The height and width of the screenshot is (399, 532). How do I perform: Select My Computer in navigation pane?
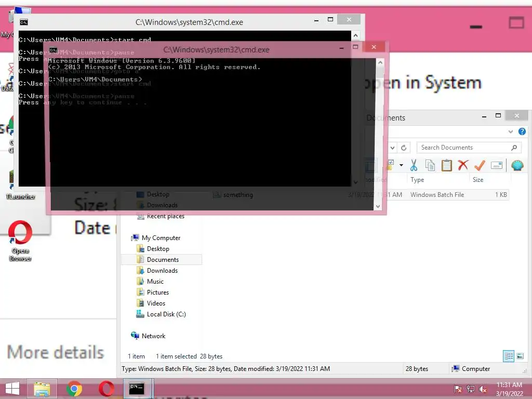[x=161, y=238]
